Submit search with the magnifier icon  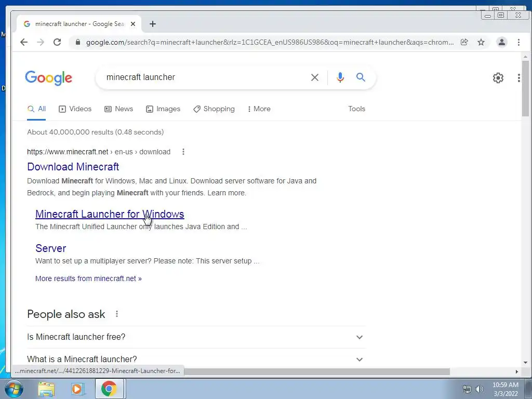click(361, 77)
